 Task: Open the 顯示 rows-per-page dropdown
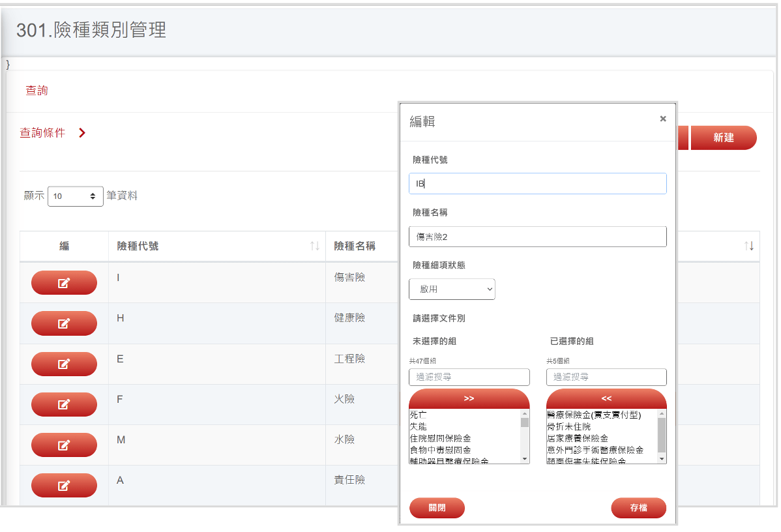75,196
